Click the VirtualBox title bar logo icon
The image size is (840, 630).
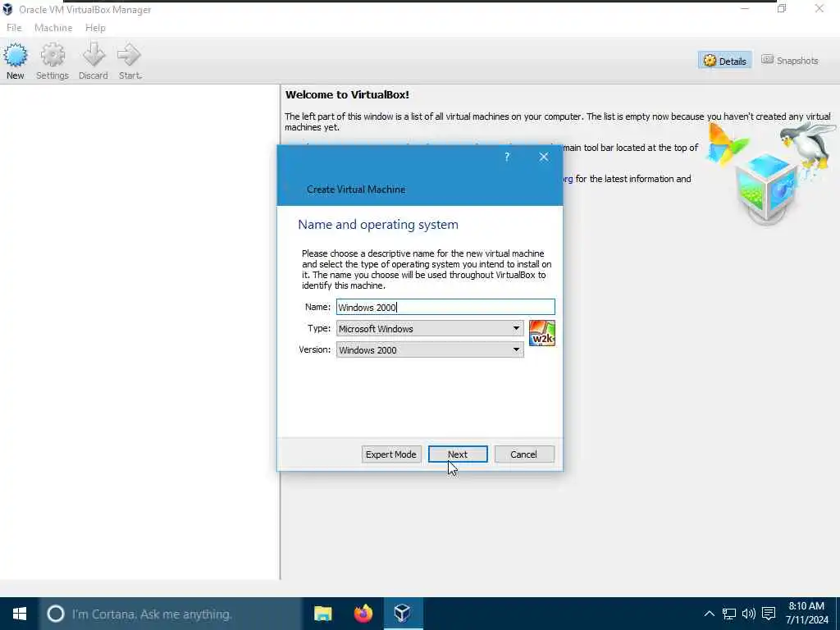point(7,9)
